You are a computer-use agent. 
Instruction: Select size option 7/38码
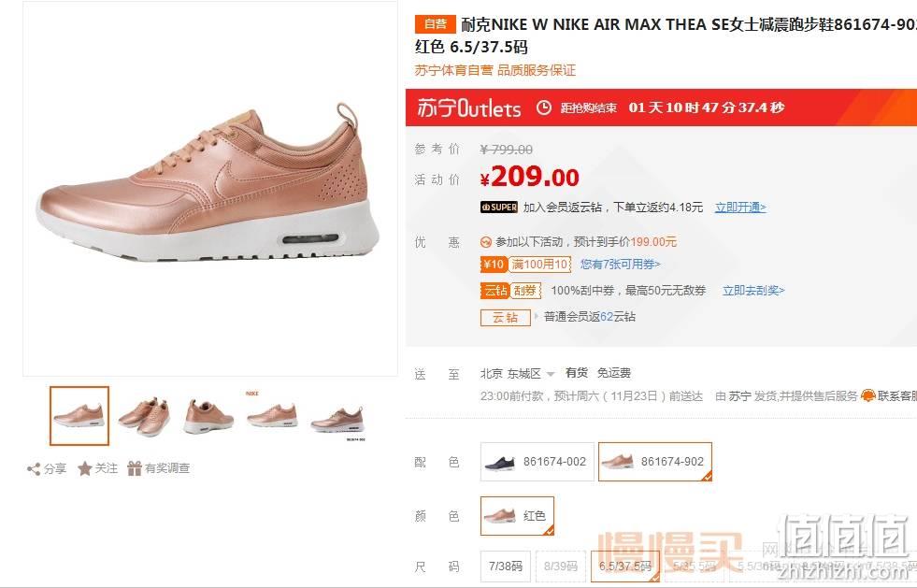(506, 566)
